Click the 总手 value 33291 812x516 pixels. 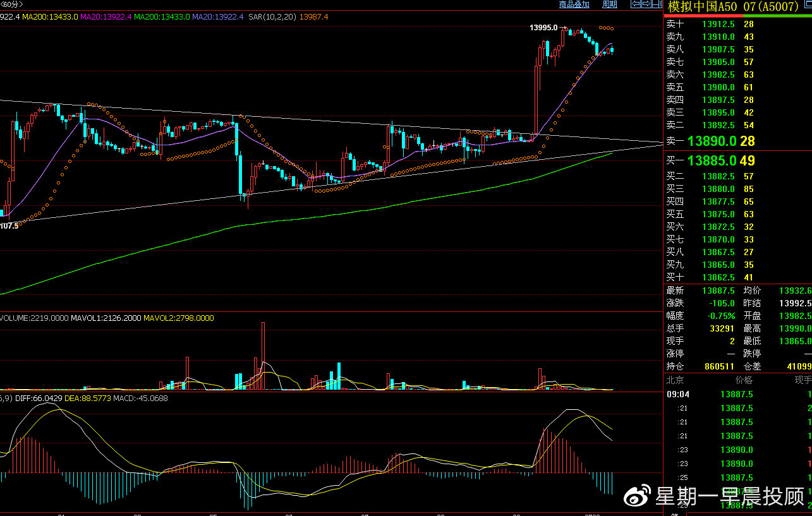tap(722, 328)
